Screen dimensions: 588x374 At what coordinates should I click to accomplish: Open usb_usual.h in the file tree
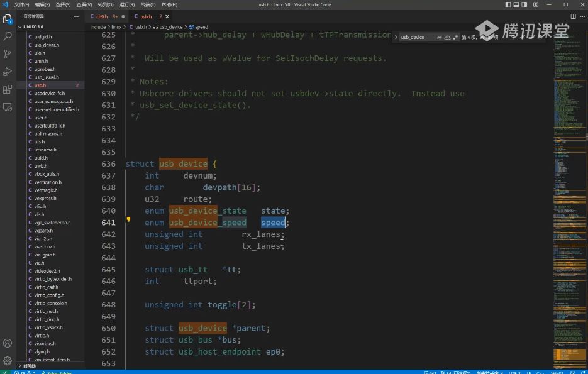(x=47, y=77)
